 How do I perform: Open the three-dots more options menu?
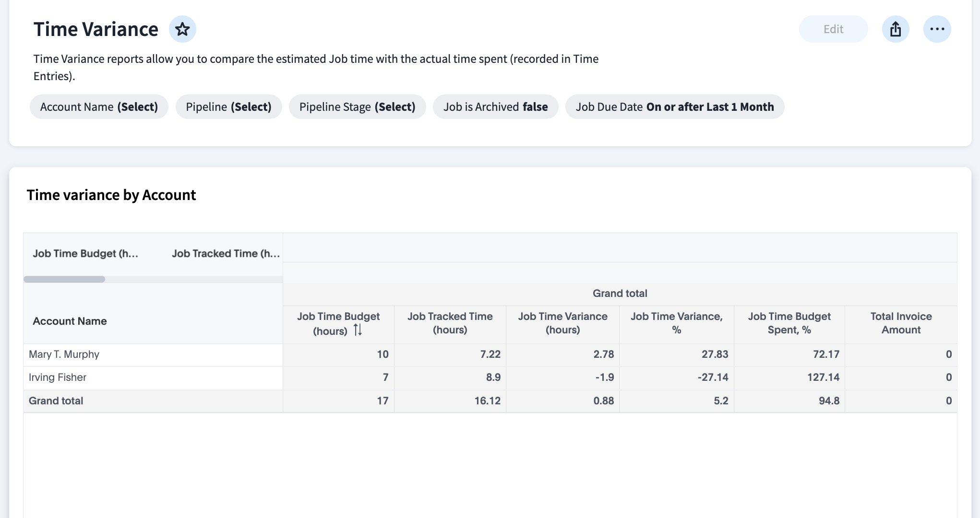(937, 29)
